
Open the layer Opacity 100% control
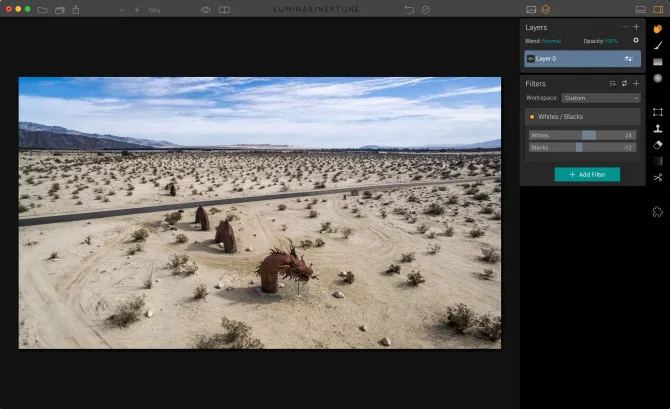click(x=610, y=41)
